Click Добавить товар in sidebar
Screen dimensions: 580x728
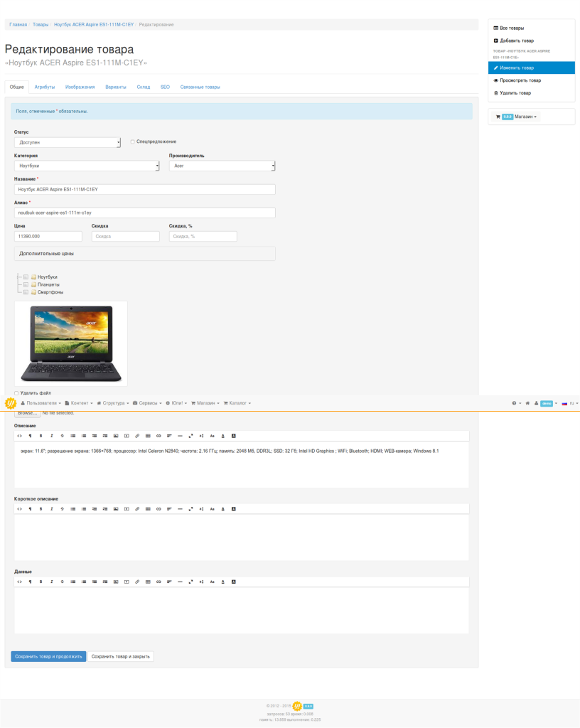pos(531,41)
